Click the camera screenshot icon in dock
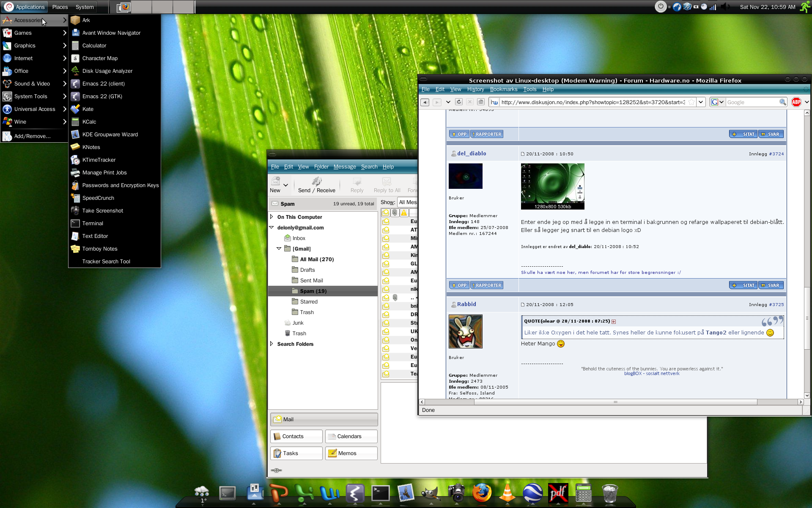 [x=456, y=493]
